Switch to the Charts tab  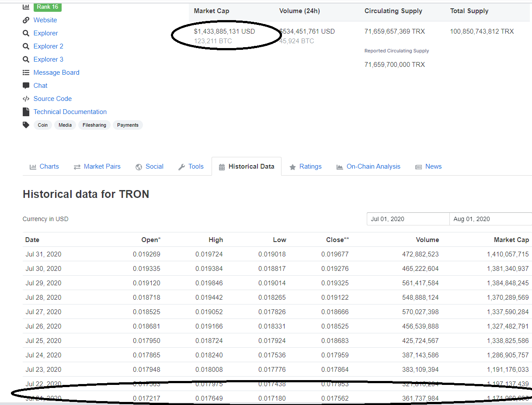(44, 166)
